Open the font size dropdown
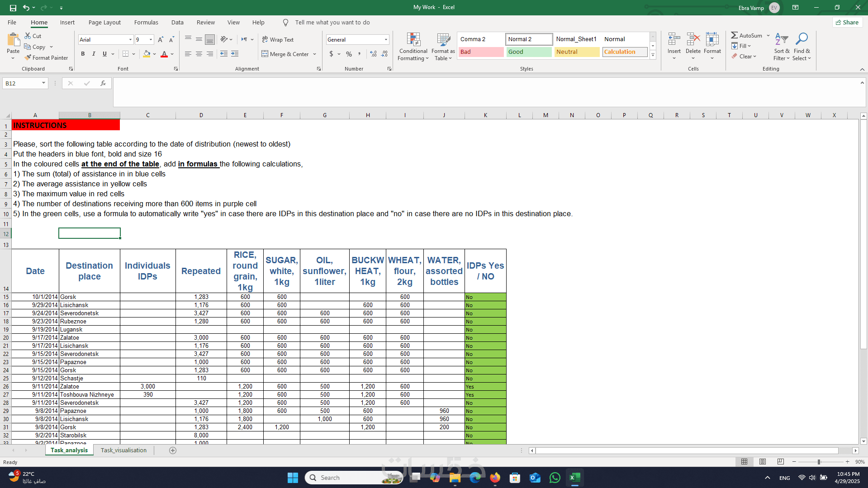Viewport: 868px width, 488px height. pyautogui.click(x=151, y=40)
